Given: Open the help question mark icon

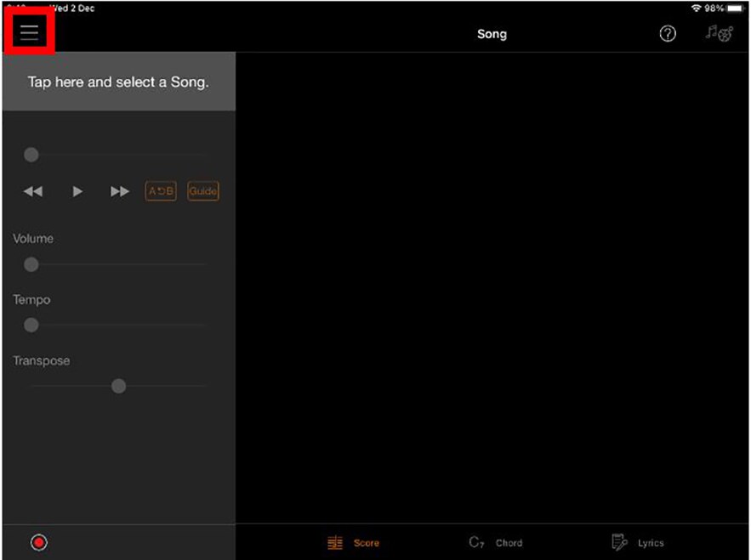Looking at the screenshot, I should [x=668, y=34].
